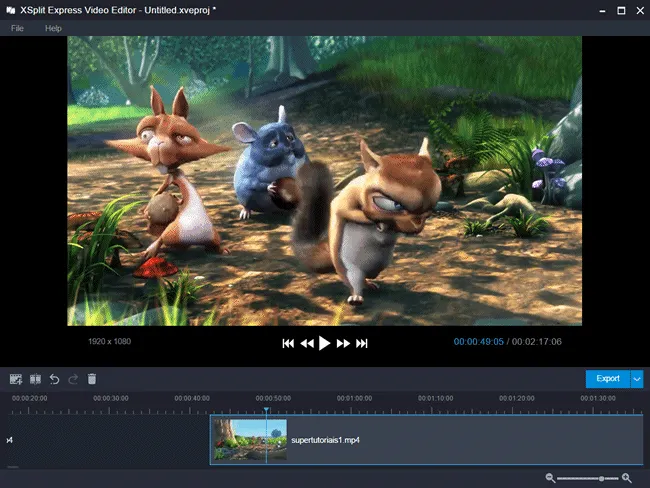
Task: Select the supertutoriais1.mp4 clip thumbnail
Action: tap(250, 439)
